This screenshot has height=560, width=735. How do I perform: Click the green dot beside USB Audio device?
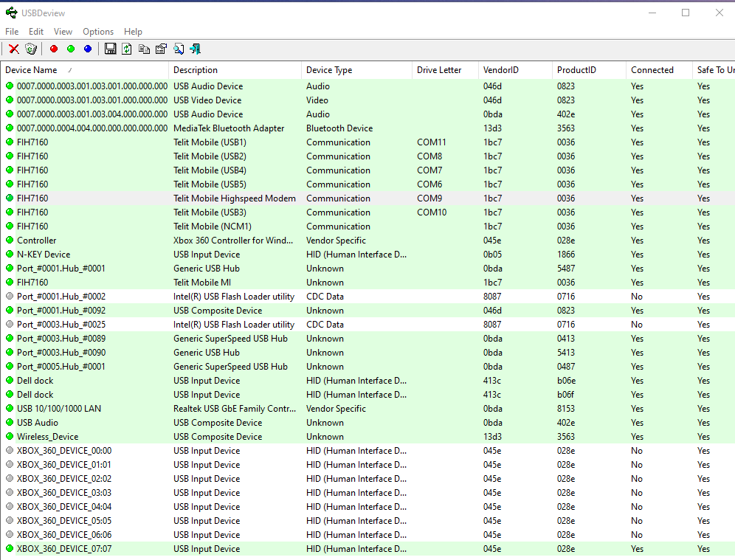tap(10, 422)
